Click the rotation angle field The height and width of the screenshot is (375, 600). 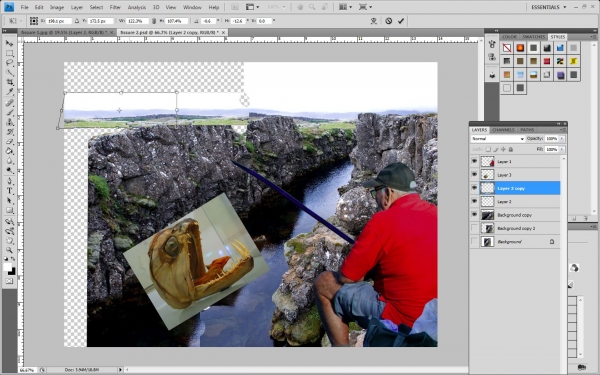(x=208, y=21)
